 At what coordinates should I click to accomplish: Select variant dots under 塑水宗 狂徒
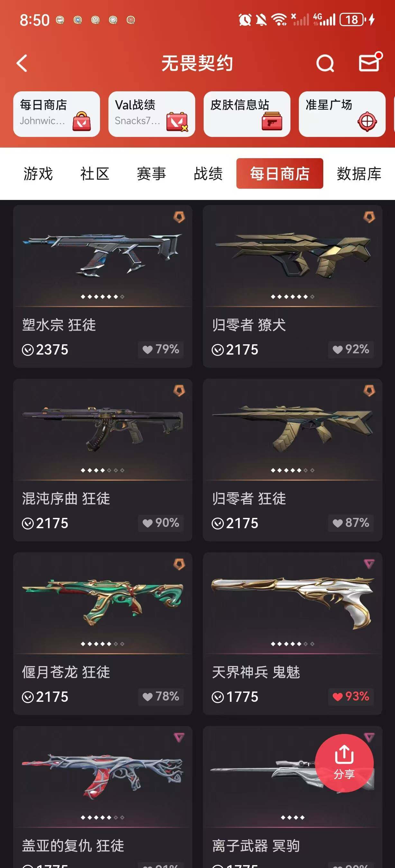[103, 296]
